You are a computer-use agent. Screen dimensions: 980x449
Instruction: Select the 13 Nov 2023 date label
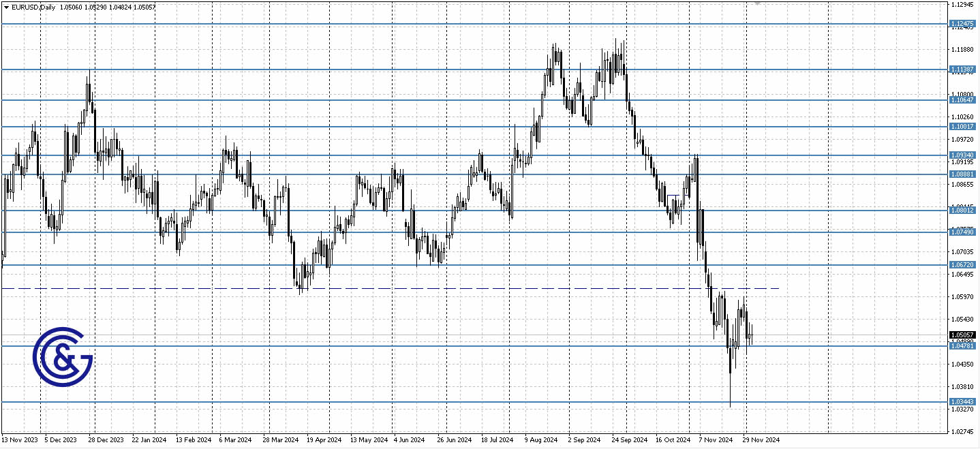[19, 440]
